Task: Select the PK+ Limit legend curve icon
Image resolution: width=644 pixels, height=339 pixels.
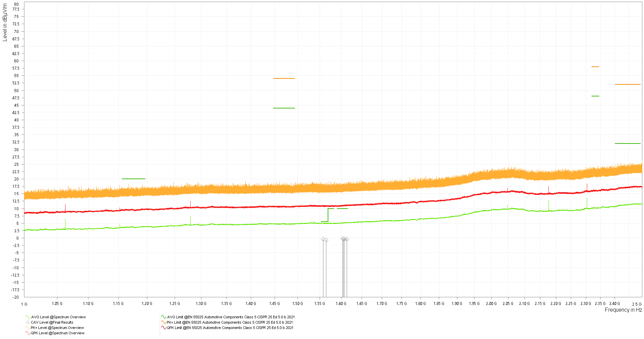Action: pyautogui.click(x=163, y=322)
